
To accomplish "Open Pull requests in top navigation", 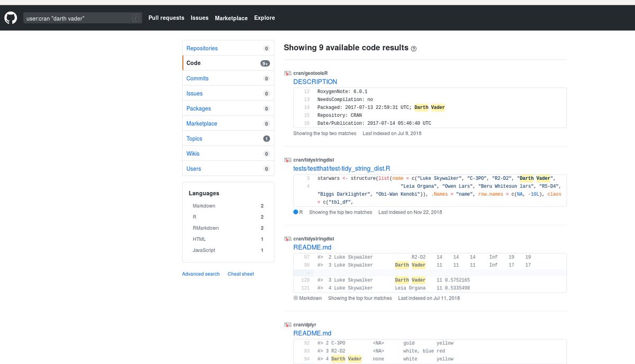I will click(x=166, y=18).
